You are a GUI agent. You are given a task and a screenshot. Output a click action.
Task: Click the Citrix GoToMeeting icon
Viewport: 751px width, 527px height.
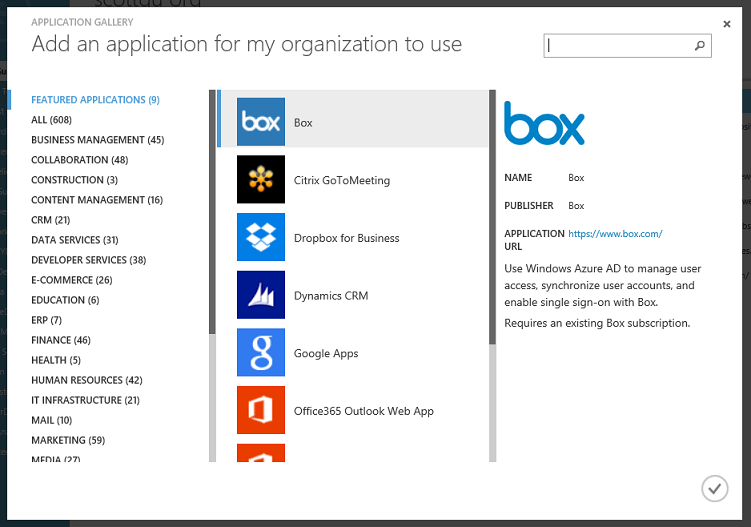point(260,180)
